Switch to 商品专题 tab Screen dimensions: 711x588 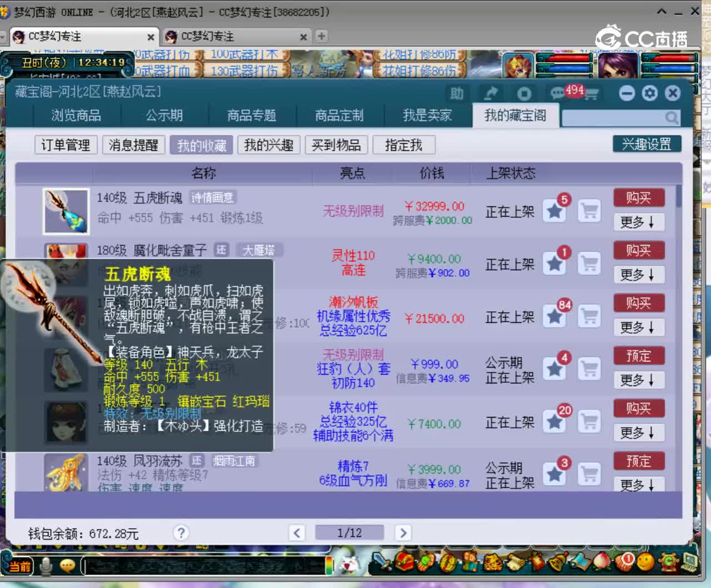click(252, 116)
